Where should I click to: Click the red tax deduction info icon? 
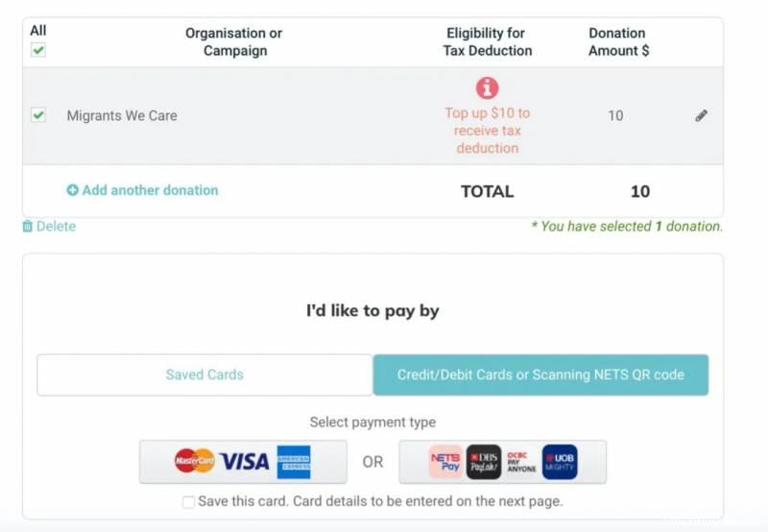click(x=487, y=88)
